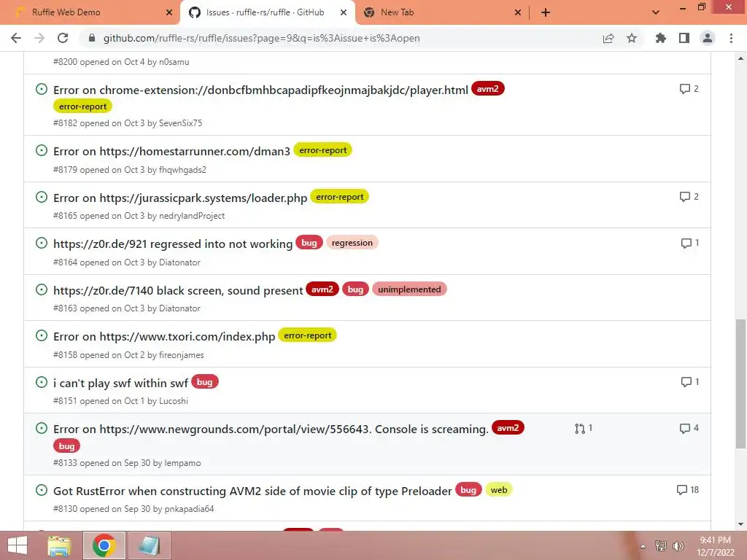This screenshot has width=747, height=560.
Task: Click bug label on z0r.de/7140 issue
Action: (x=355, y=289)
